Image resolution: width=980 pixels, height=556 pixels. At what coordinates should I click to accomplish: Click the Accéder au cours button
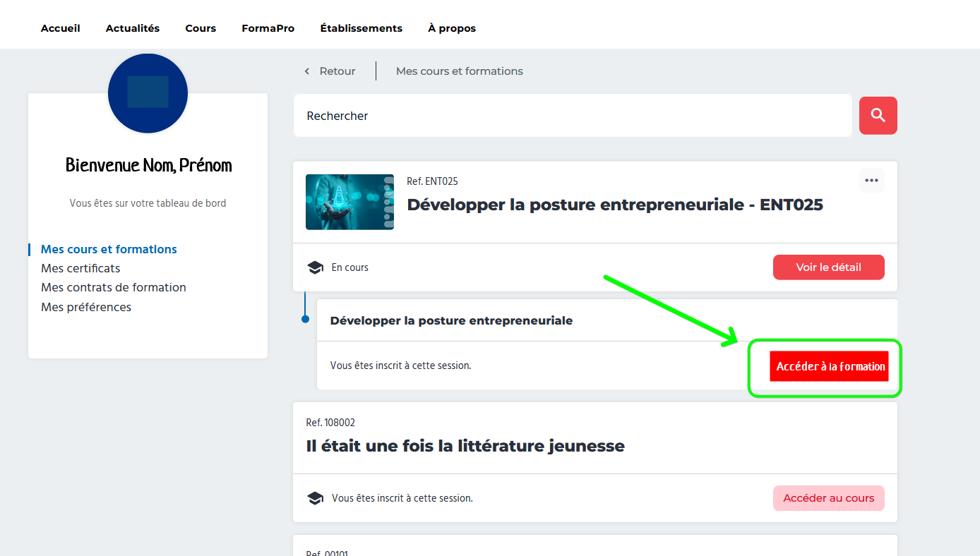(x=828, y=498)
